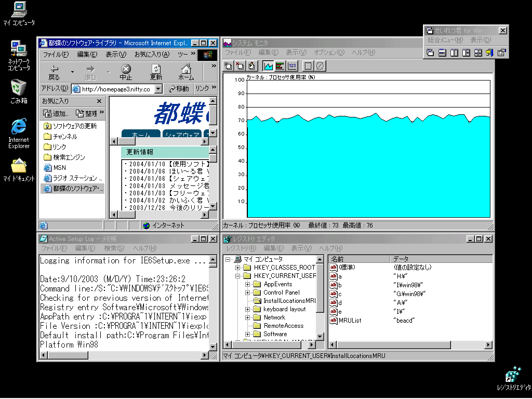The height and width of the screenshot is (399, 532).
Task: Click the tile horizontally icon in せいれつ君
Action: [443, 52]
